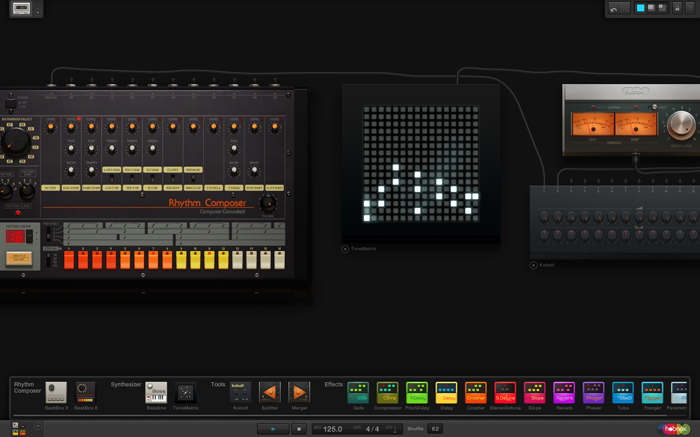Image resolution: width=700 pixels, height=437 pixels.
Task: Toggle the first yellow step button on sequencer
Action: (x=182, y=259)
